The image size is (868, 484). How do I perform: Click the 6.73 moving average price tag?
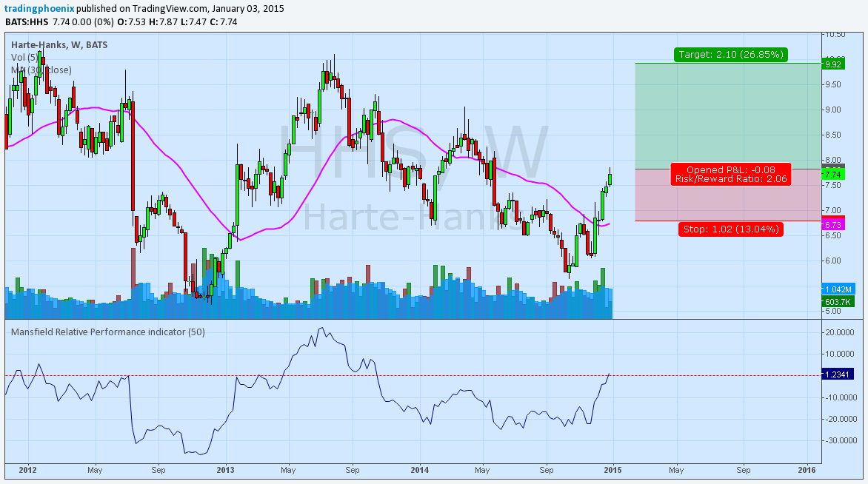(833, 225)
